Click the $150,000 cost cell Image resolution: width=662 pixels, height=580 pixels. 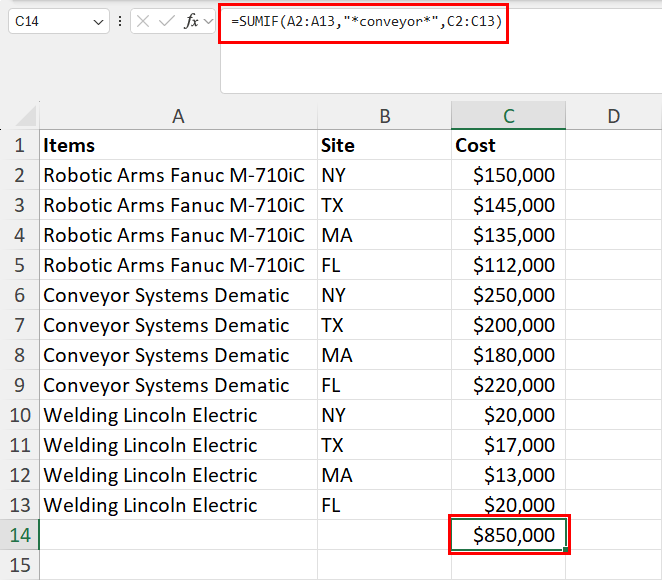click(508, 175)
